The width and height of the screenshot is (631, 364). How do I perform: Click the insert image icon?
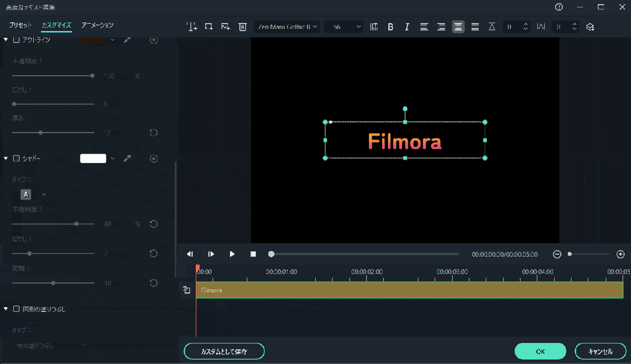tap(226, 27)
